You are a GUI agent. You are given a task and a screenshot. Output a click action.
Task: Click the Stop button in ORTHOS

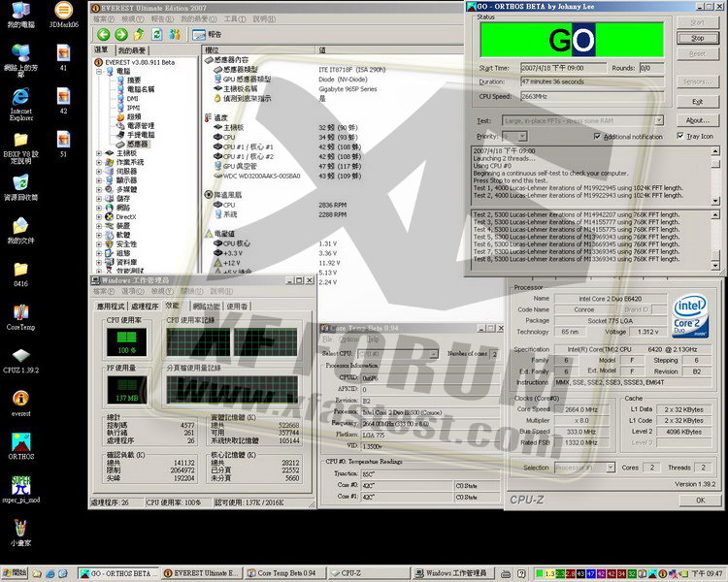click(697, 38)
